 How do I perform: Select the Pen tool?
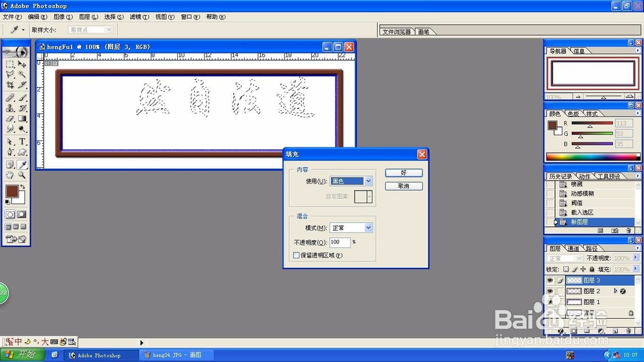tap(10, 152)
